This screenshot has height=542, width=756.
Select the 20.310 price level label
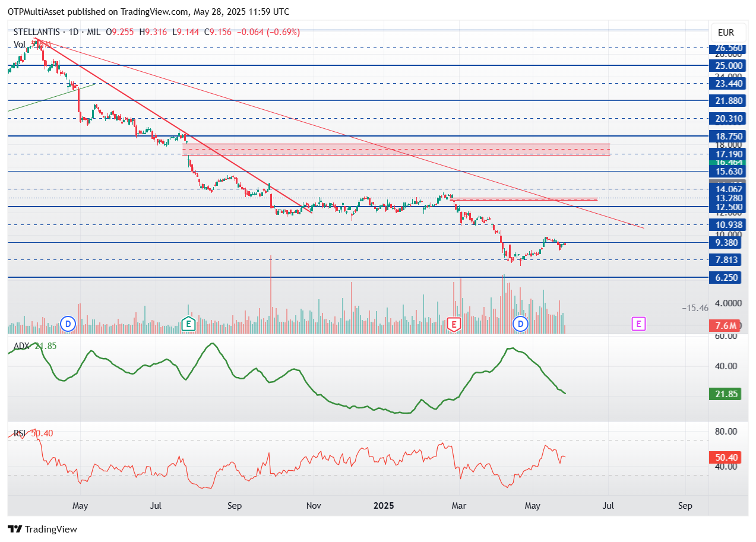729,119
